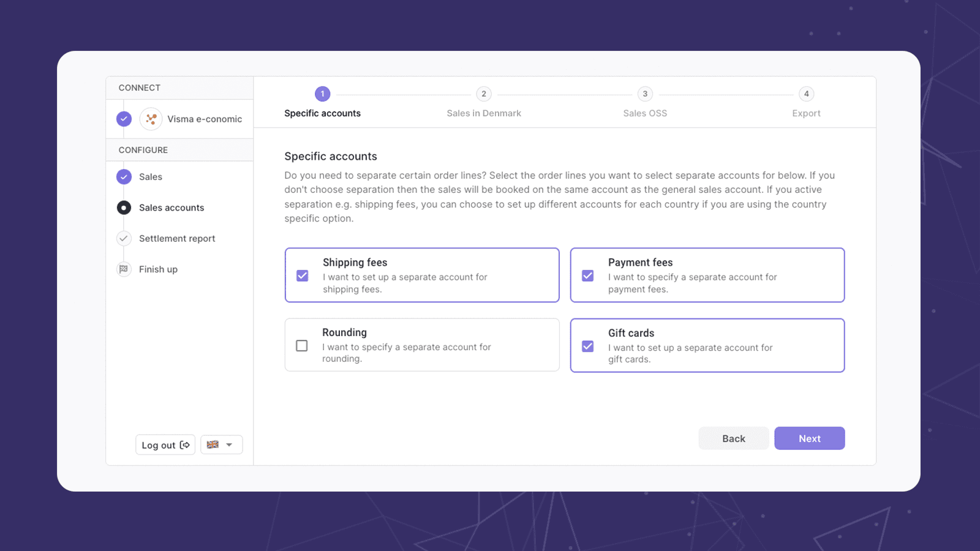
Task: Click the Log out button
Action: click(165, 445)
